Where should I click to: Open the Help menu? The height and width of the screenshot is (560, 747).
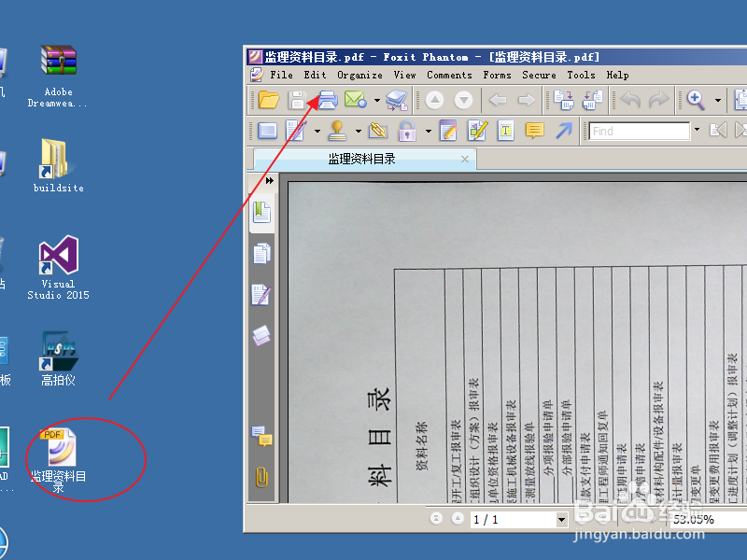[617, 75]
